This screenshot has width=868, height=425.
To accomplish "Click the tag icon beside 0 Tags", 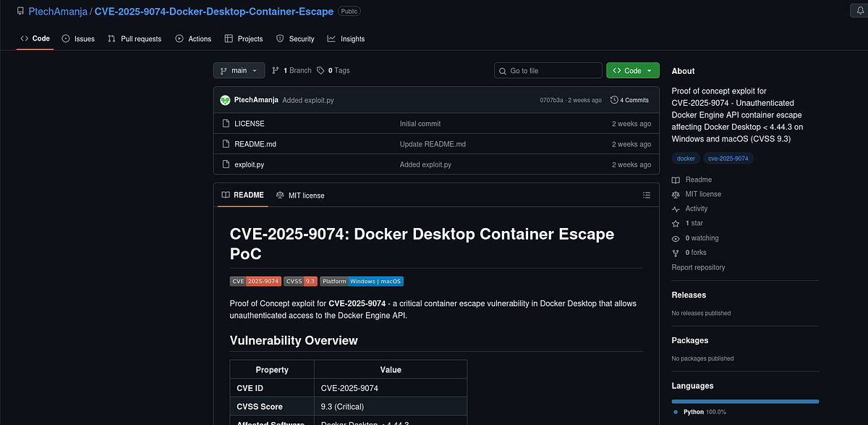I will coord(320,70).
